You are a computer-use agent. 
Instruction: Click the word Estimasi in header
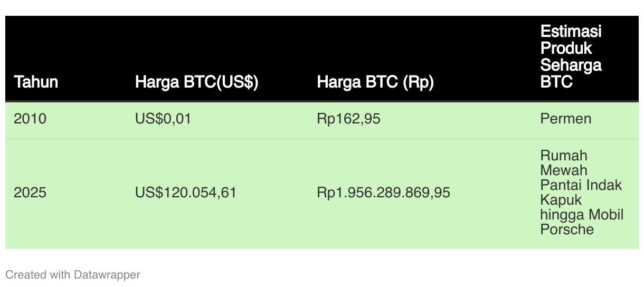click(571, 31)
